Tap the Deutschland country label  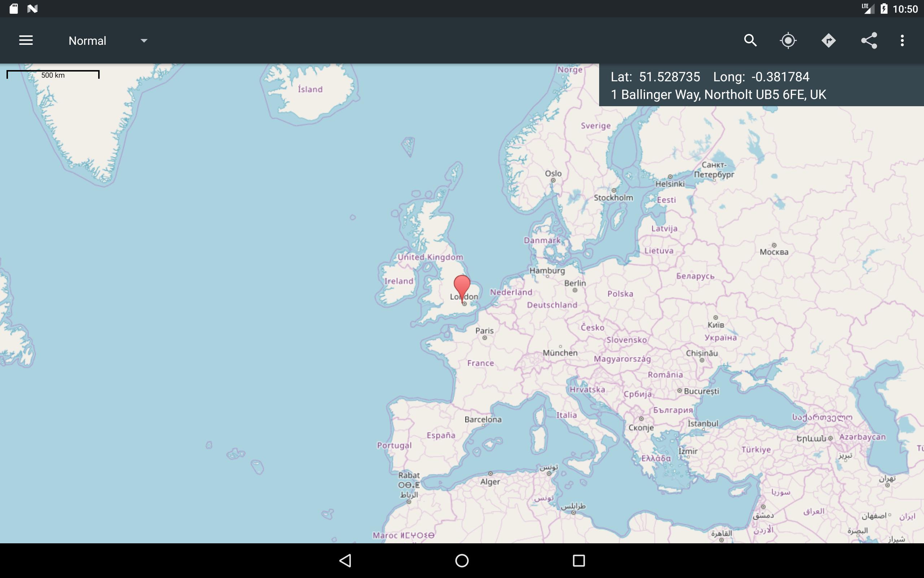pos(552,305)
